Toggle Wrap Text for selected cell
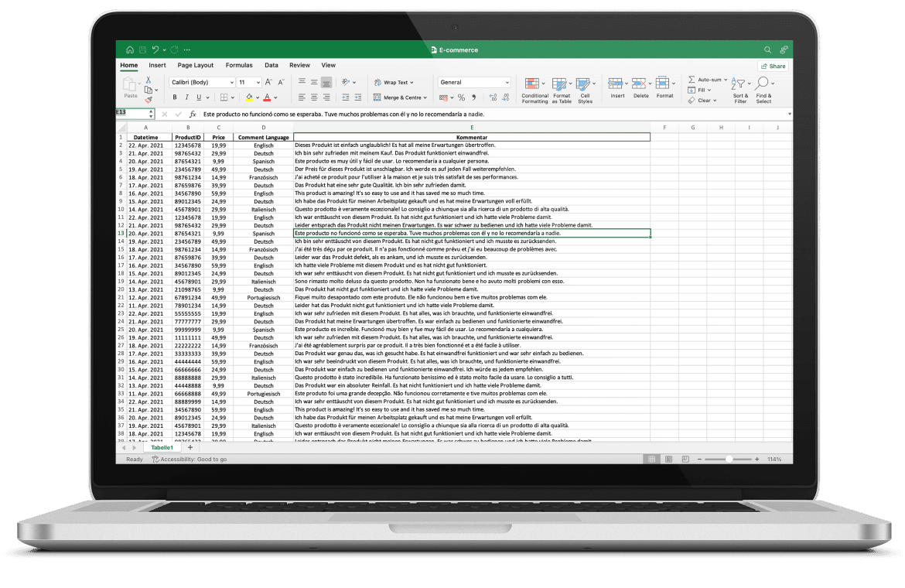 pos(394,82)
